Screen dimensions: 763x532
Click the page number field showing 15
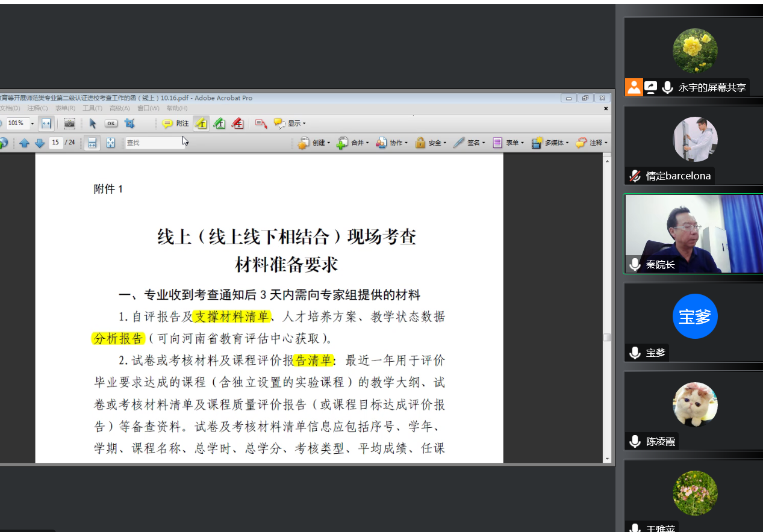57,143
